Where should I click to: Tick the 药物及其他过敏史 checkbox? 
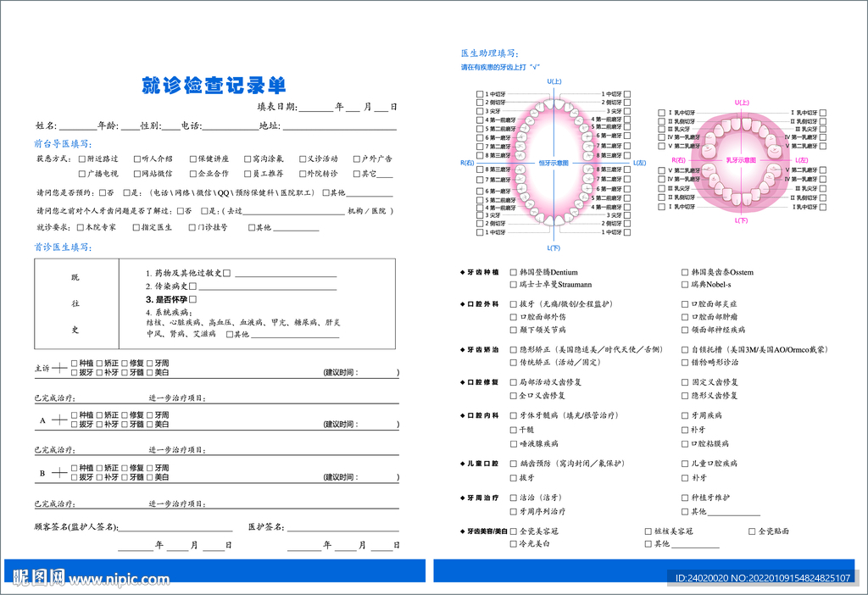pyautogui.click(x=226, y=273)
